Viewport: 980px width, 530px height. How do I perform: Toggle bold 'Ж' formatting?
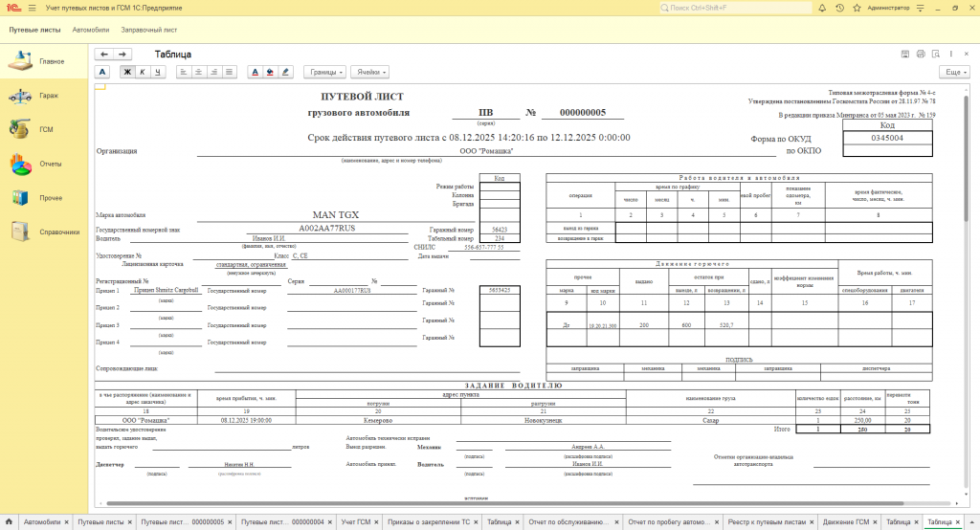point(127,72)
